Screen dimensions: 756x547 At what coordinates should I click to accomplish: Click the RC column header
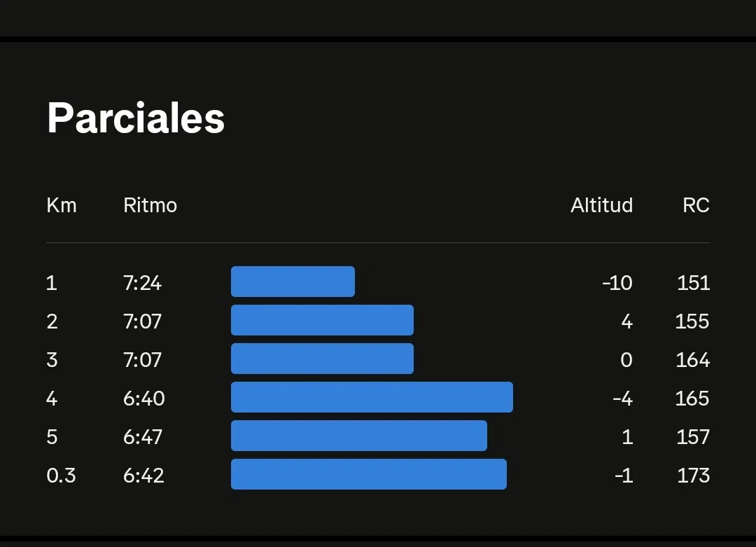(696, 205)
